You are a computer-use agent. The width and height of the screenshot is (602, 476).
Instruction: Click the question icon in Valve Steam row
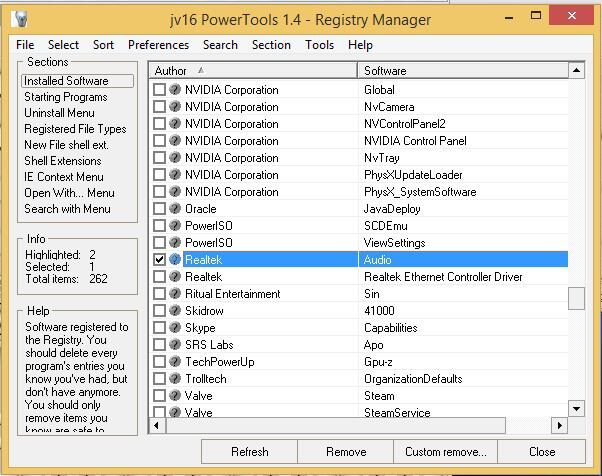point(175,395)
